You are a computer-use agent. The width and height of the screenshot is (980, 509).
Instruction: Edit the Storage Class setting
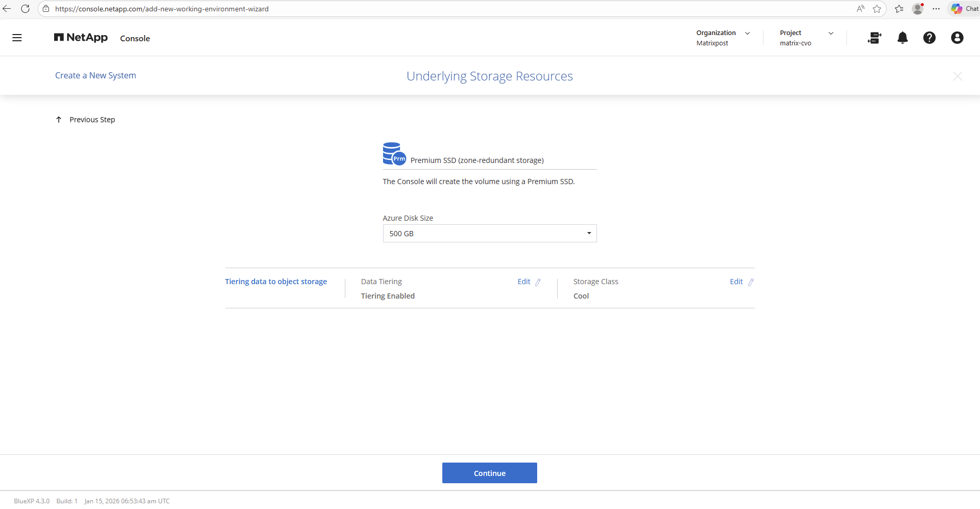741,282
